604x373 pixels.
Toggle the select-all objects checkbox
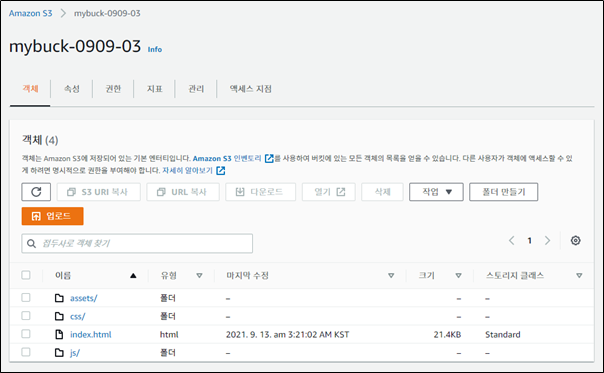click(26, 275)
